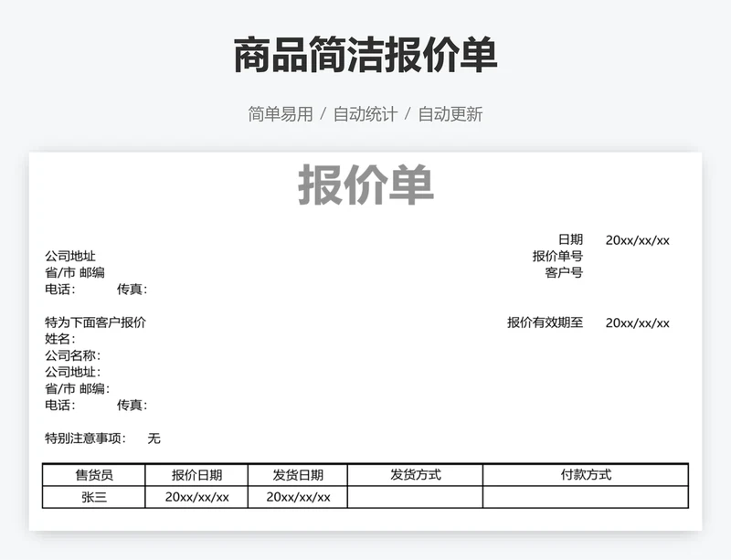Screen dimensions: 731x560
Task: Click the 客户号 label
Action: tap(564, 272)
